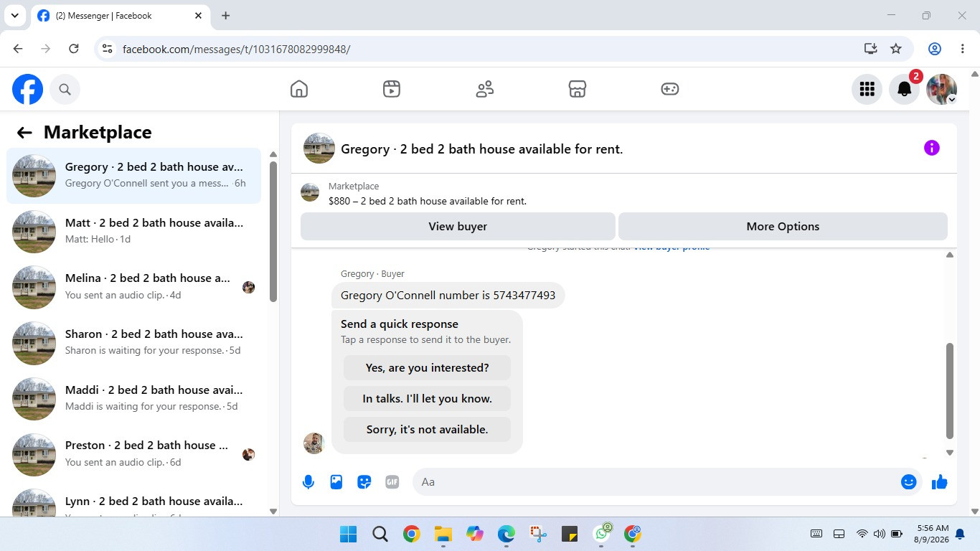This screenshot has height=551, width=980.
Task: Open the Marketplace storefront icon
Action: [x=578, y=89]
